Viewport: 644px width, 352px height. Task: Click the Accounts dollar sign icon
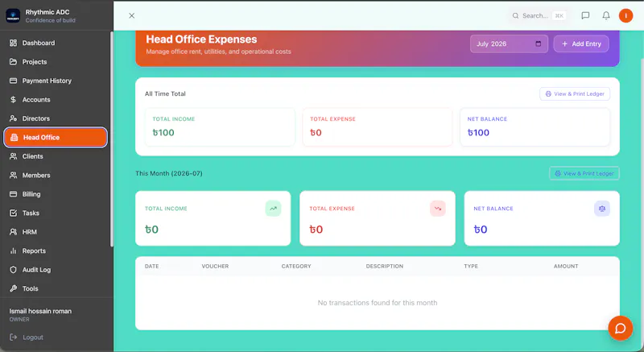[13, 99]
